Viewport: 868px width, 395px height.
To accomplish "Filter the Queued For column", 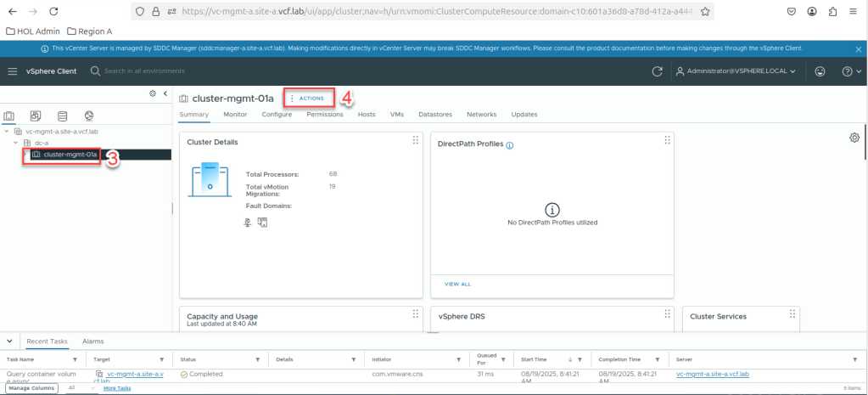I will (x=503, y=360).
